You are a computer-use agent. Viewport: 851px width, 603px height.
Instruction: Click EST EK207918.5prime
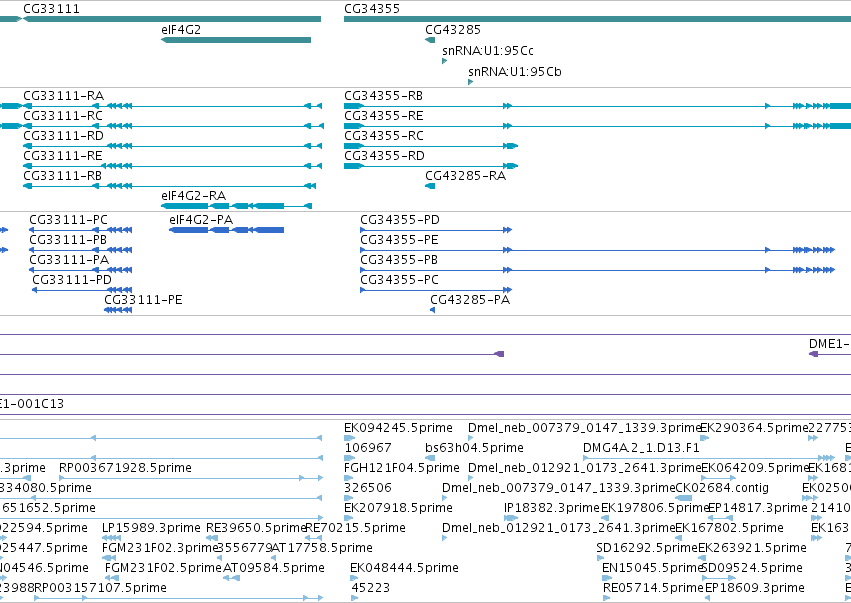point(398,508)
